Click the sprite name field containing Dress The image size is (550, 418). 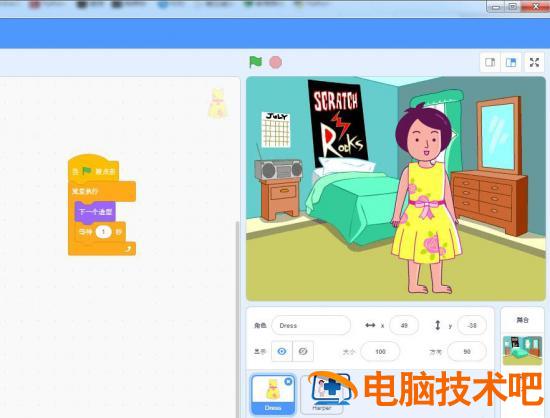[x=311, y=325]
